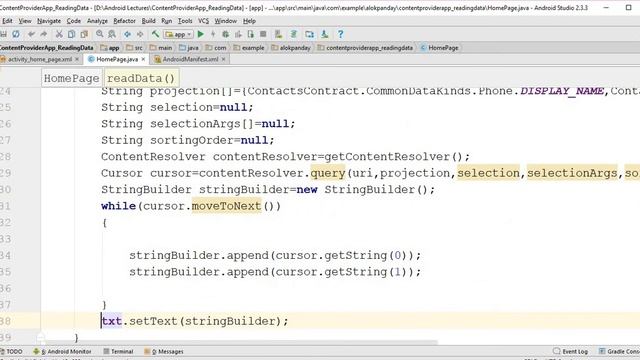Open the Window menu
The height and width of the screenshot is (360, 640).
click(x=225, y=21)
